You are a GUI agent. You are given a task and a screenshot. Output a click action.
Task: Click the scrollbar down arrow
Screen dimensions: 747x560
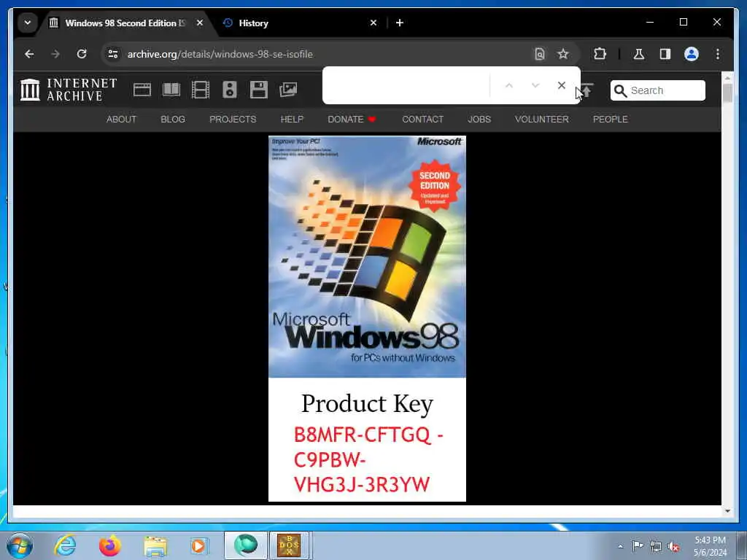pos(727,511)
